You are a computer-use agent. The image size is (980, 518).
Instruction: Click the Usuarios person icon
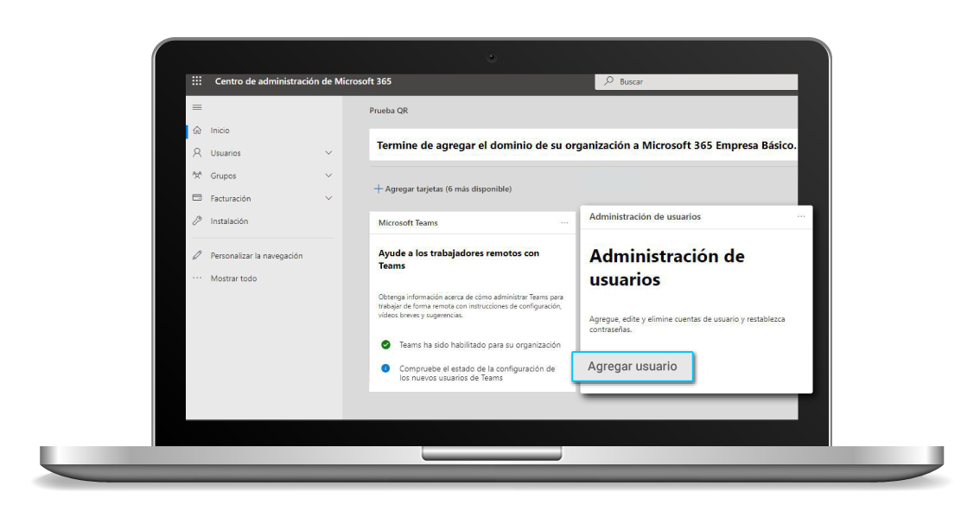tap(198, 153)
